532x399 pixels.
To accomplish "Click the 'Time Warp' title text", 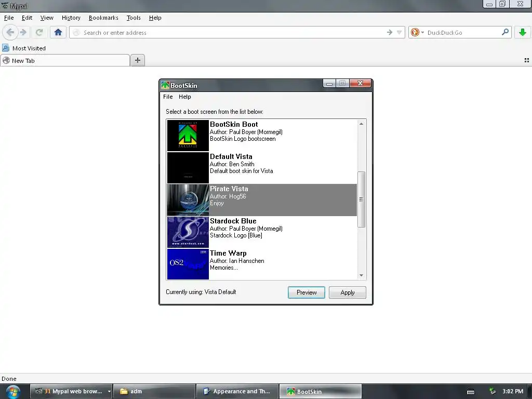I will click(x=228, y=253).
